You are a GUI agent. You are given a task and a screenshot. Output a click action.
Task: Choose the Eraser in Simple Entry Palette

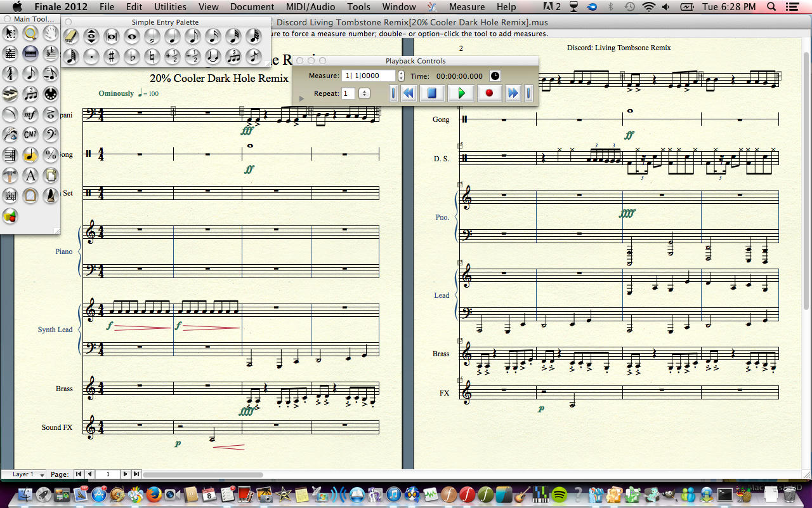[70, 36]
